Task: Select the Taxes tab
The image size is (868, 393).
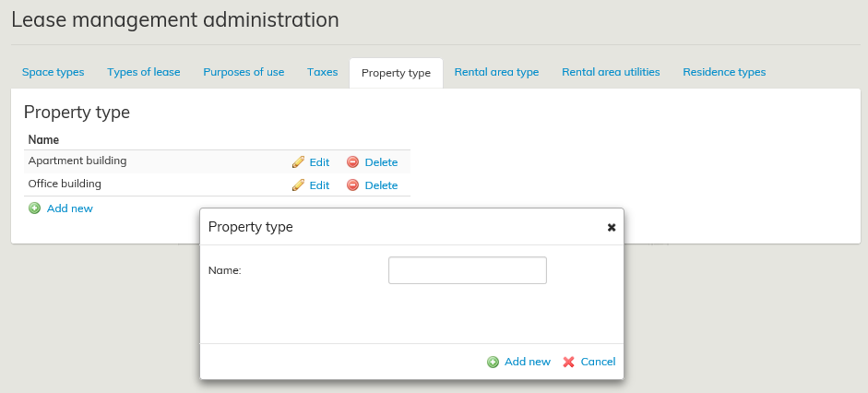Action: (323, 72)
